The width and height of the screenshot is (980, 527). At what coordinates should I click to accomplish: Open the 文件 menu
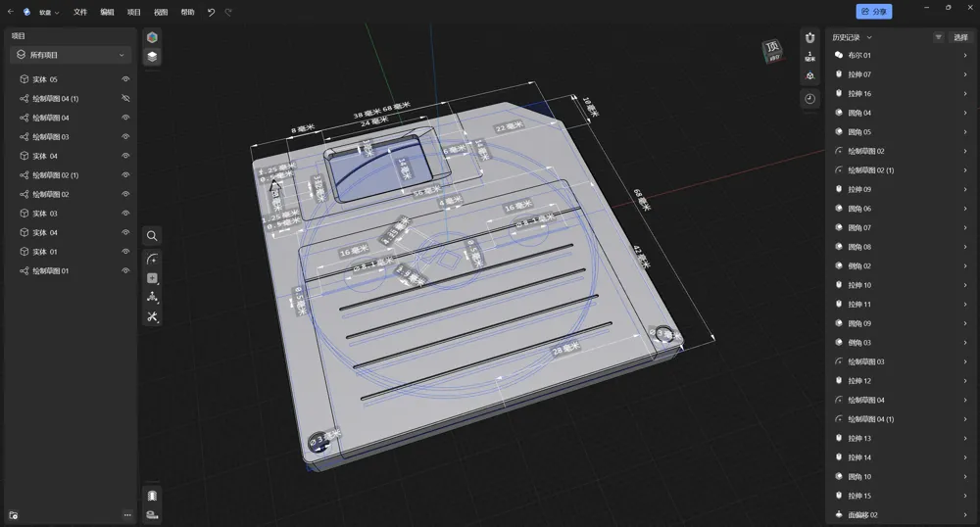80,12
